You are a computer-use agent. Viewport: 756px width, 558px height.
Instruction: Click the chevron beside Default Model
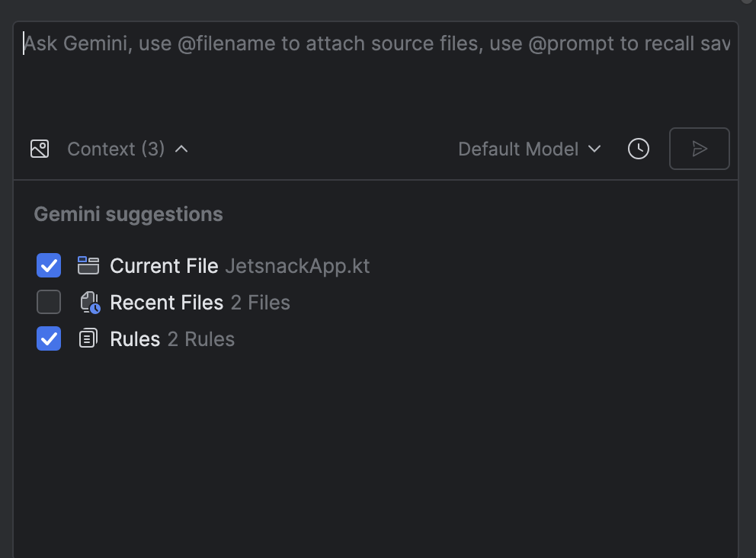pyautogui.click(x=595, y=149)
